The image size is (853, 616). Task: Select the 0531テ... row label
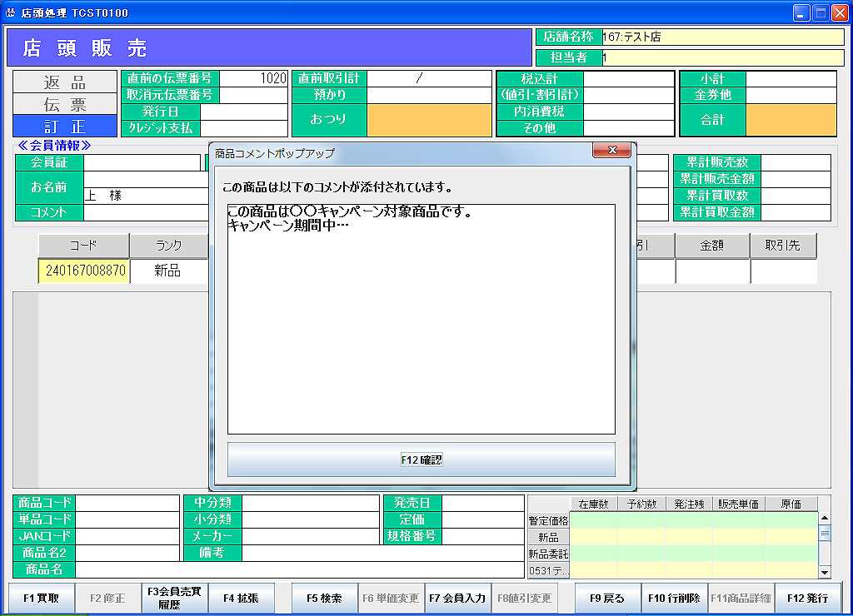(548, 570)
